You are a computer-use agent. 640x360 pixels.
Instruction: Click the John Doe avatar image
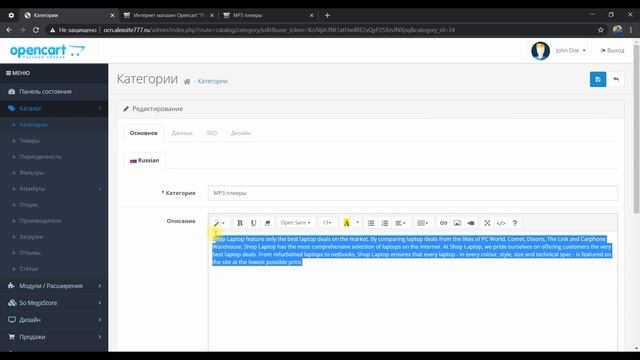pos(540,51)
